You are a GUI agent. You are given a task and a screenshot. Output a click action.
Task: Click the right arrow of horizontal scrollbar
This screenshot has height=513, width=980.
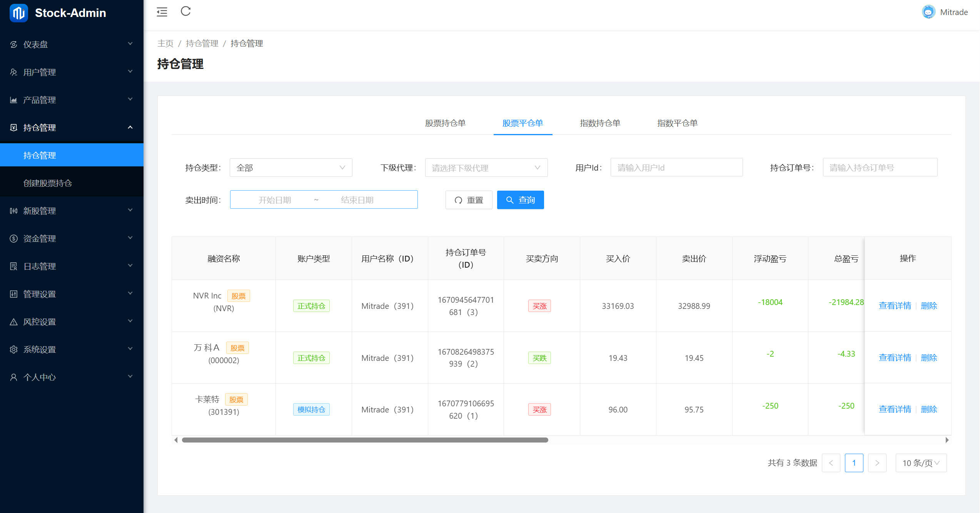click(947, 440)
